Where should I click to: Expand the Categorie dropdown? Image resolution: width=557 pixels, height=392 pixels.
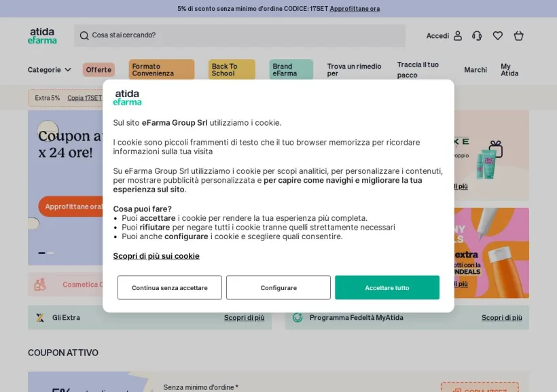[x=50, y=70]
